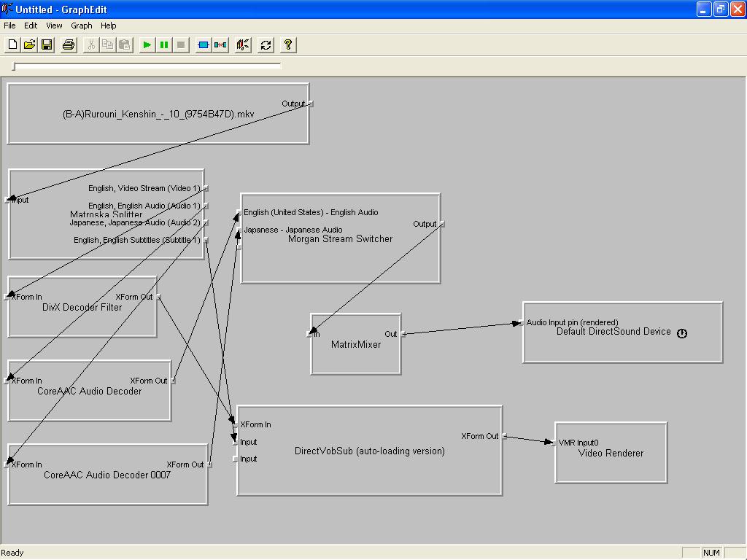747x560 pixels.
Task: Click the Insert Filter toolbar icon
Action: point(204,44)
